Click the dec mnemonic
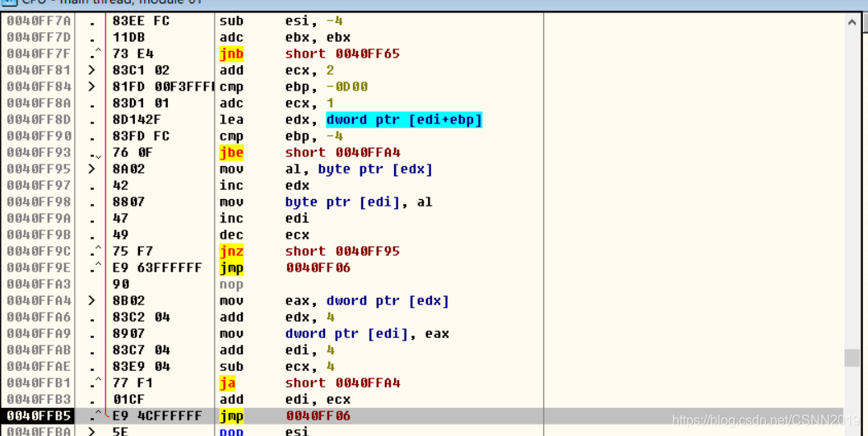The width and height of the screenshot is (868, 436). (231, 235)
